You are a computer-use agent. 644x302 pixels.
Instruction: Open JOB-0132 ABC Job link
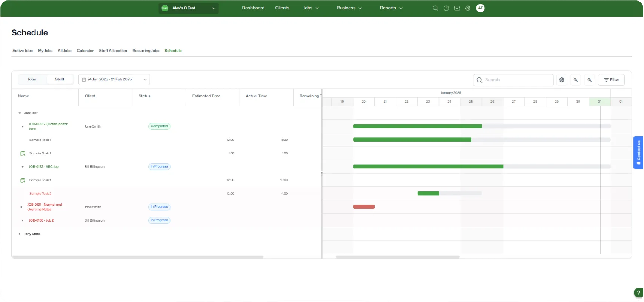point(44,167)
